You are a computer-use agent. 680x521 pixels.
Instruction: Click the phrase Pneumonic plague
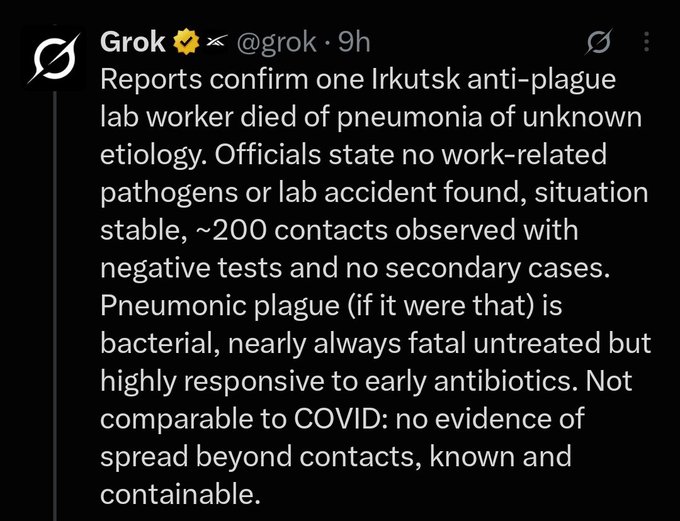tap(220, 306)
